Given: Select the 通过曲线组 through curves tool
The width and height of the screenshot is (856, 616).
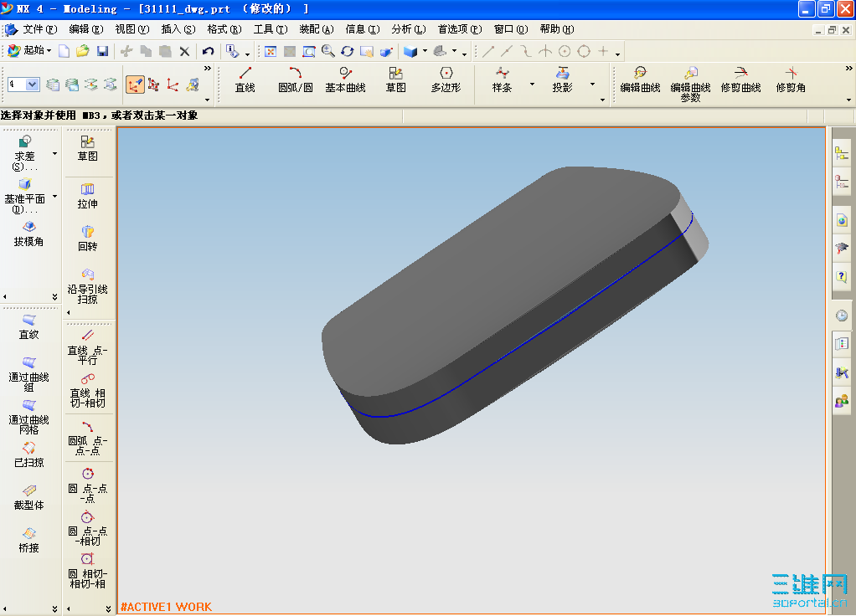Looking at the screenshot, I should tap(29, 374).
